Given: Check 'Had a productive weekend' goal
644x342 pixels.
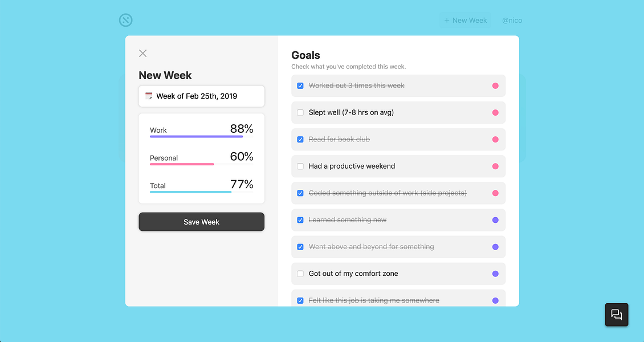Looking at the screenshot, I should point(300,166).
